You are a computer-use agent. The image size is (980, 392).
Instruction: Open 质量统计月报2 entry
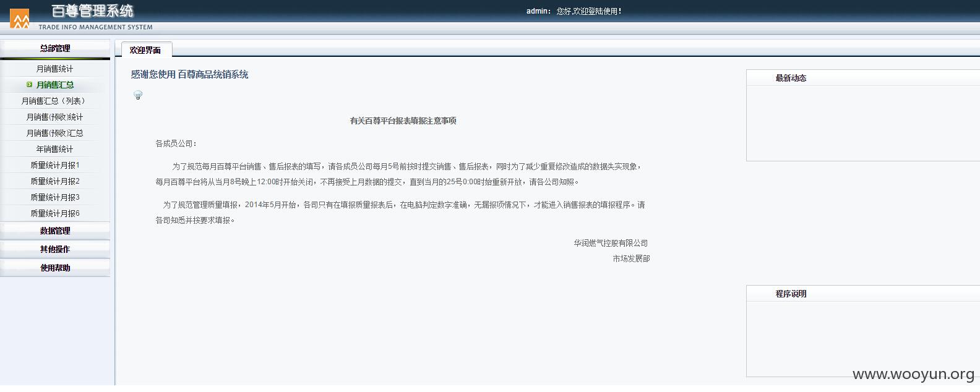[x=55, y=181]
